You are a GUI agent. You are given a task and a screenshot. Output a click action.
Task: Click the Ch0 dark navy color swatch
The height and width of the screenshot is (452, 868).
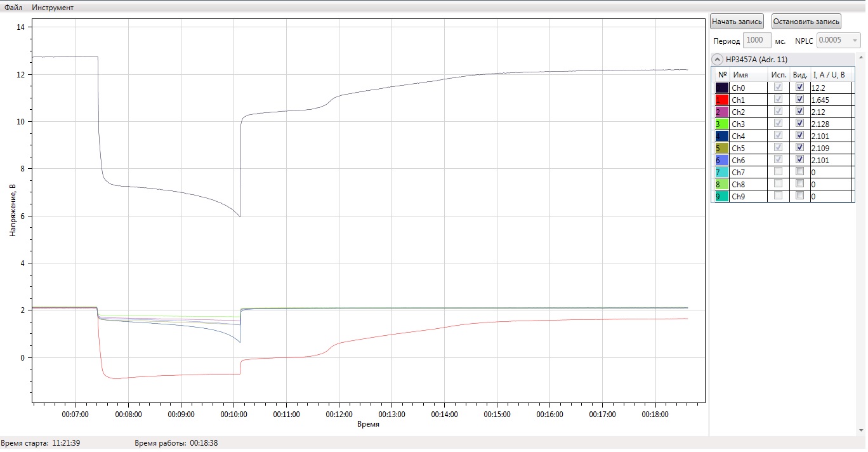[721, 88]
